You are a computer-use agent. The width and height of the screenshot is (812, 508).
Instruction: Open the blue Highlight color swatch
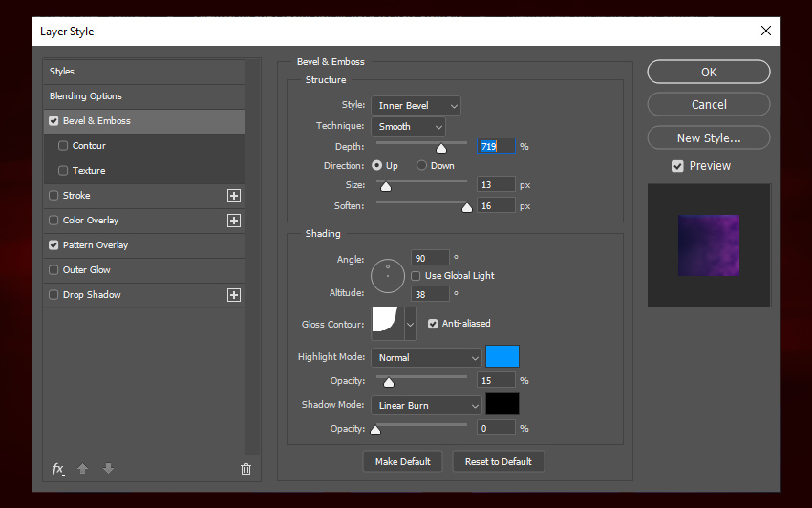coord(502,357)
